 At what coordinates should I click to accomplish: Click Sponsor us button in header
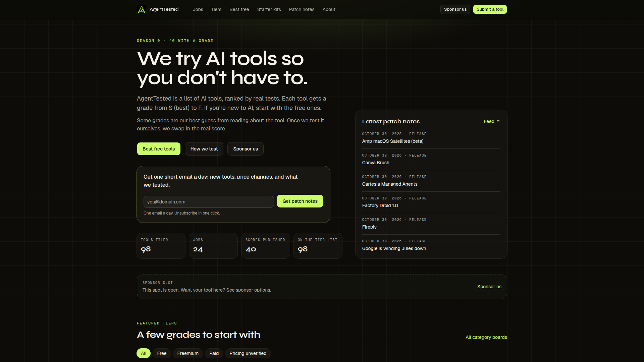click(x=455, y=9)
